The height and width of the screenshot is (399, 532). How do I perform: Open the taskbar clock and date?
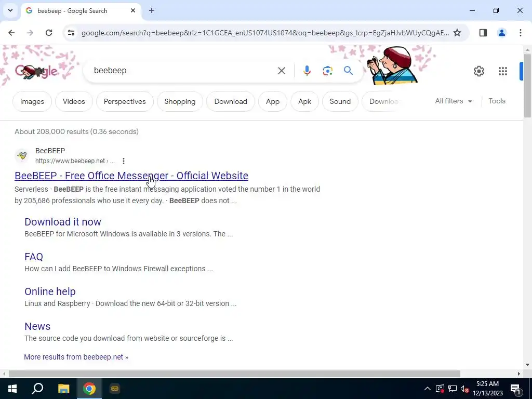tap(487, 389)
